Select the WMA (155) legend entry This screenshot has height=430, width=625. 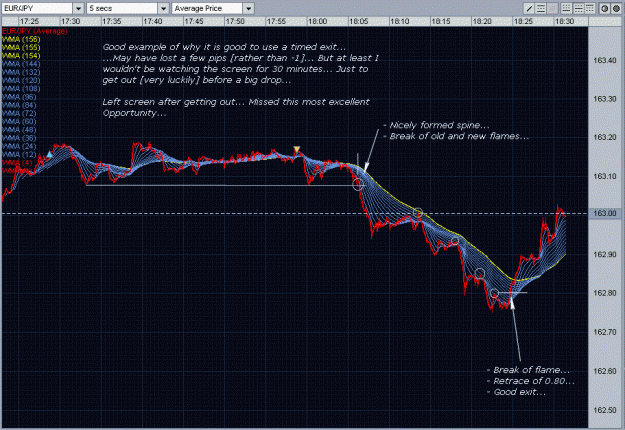21,47
